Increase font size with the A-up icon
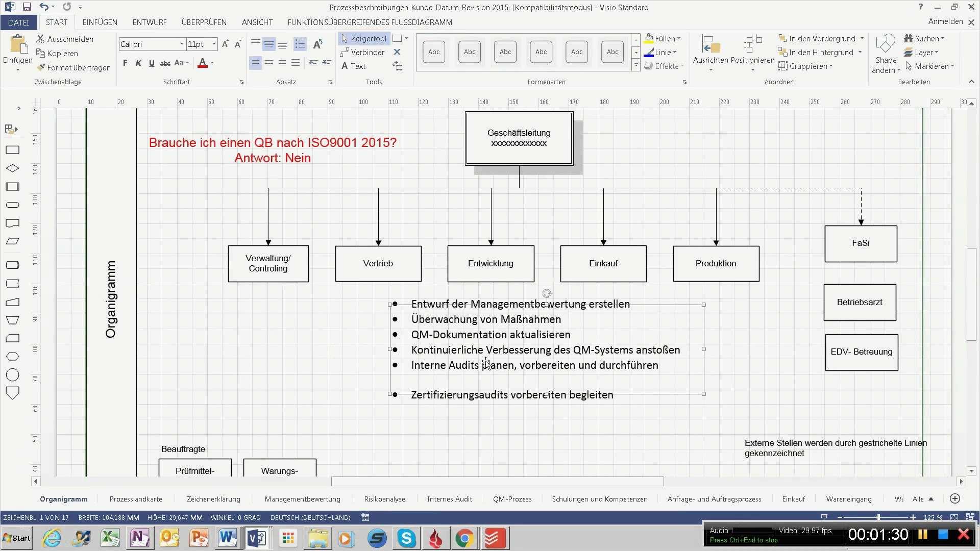This screenshot has height=551, width=980. click(x=225, y=44)
